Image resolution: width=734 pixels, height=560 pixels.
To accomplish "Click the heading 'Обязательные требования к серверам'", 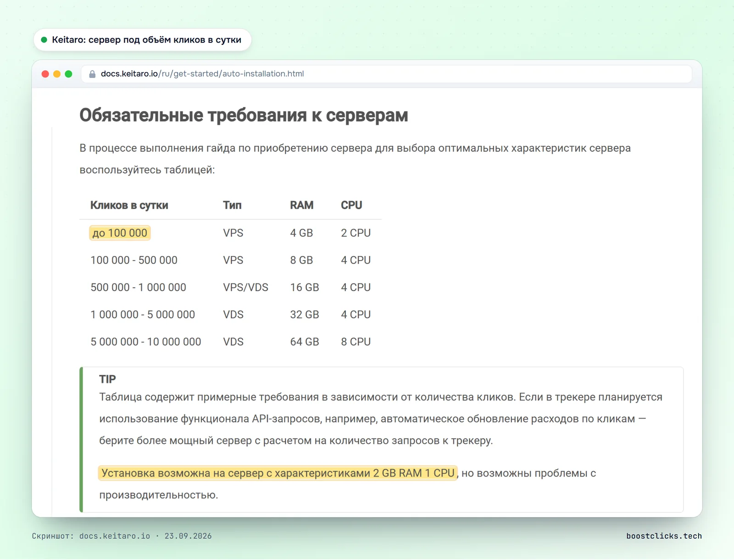I will (244, 115).
